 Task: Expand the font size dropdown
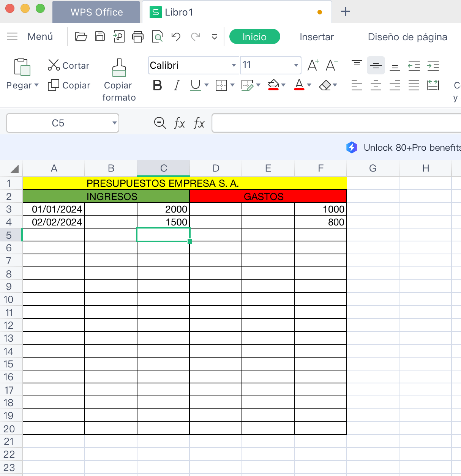tap(296, 65)
